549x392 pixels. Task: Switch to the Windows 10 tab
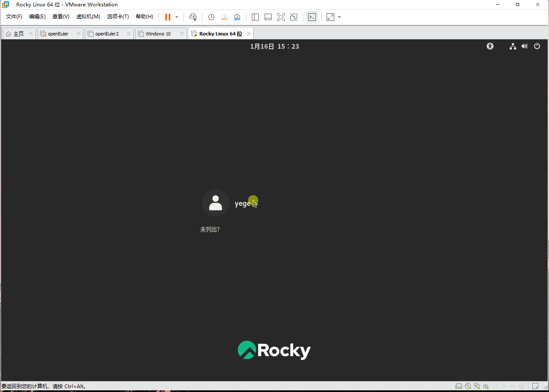[x=158, y=33]
